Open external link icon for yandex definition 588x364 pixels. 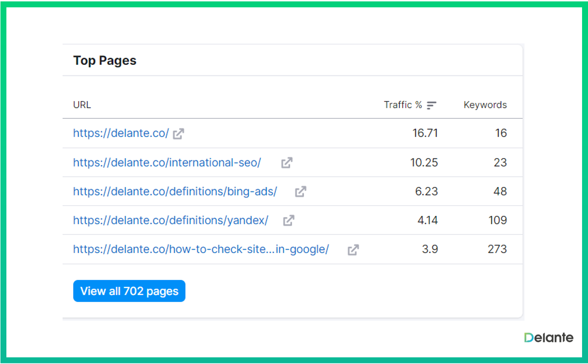pyautogui.click(x=289, y=221)
